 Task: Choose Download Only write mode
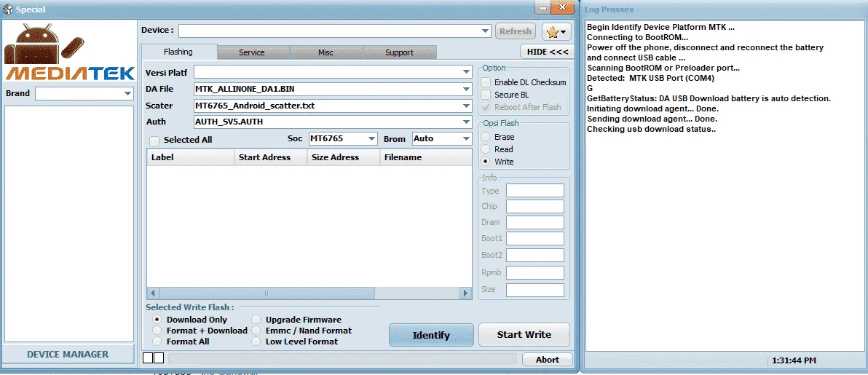157,320
